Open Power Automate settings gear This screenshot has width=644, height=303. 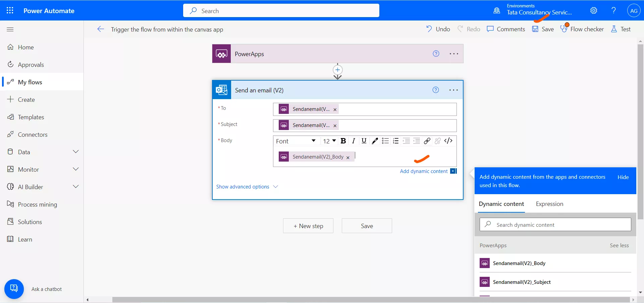(x=593, y=10)
